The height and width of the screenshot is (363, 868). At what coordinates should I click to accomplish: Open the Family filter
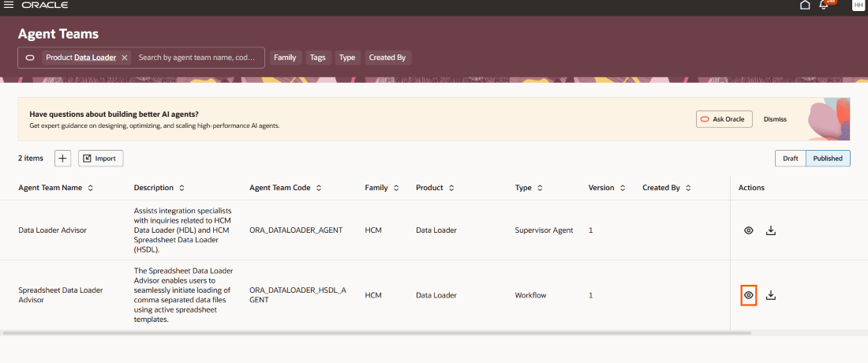pyautogui.click(x=285, y=58)
